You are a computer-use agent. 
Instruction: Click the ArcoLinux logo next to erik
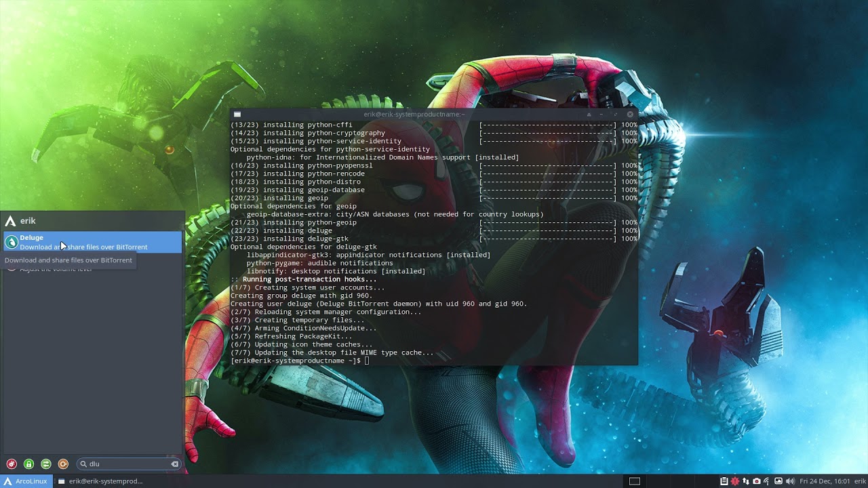[10, 221]
